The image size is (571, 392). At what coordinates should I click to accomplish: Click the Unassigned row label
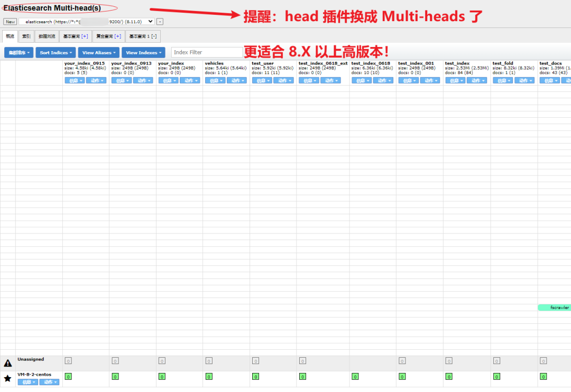[x=31, y=359]
